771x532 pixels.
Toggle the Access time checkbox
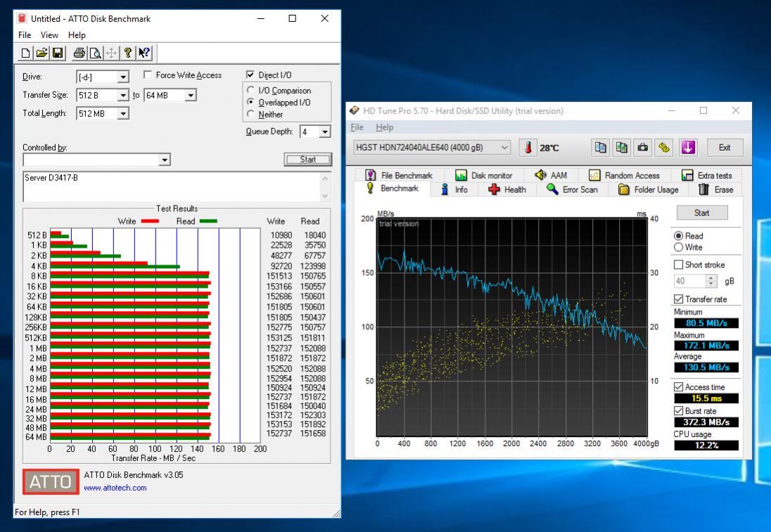(679, 387)
